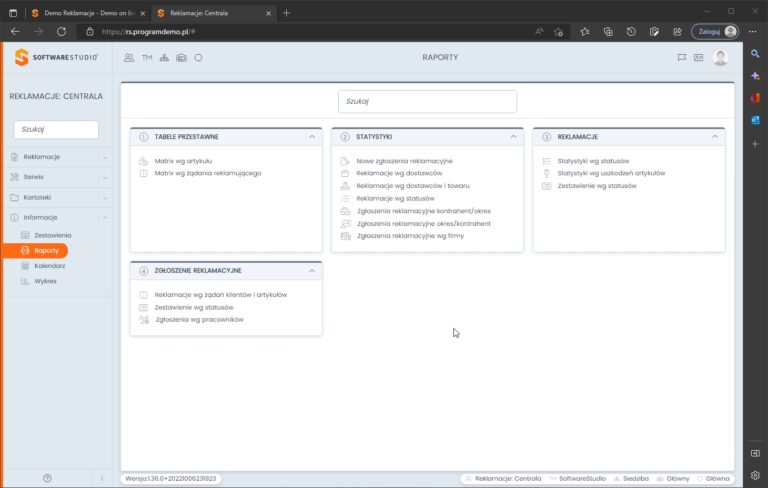Click the flag icon near profile avatar
The width and height of the screenshot is (768, 488).
pyautogui.click(x=681, y=58)
